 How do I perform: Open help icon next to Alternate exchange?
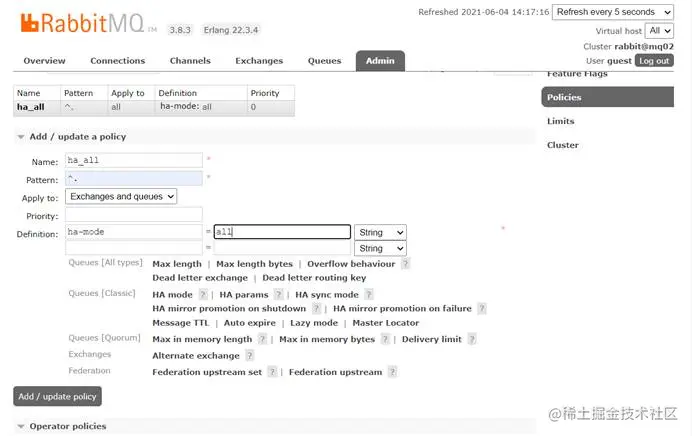coord(249,355)
